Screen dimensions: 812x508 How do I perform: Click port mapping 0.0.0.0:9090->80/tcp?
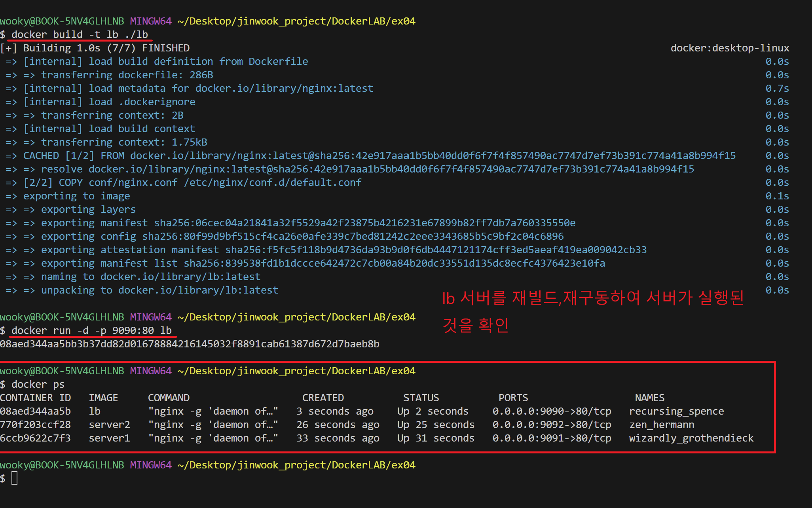tap(552, 411)
